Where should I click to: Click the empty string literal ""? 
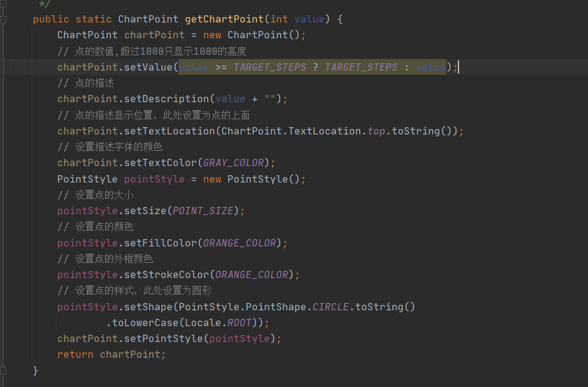tap(269, 99)
